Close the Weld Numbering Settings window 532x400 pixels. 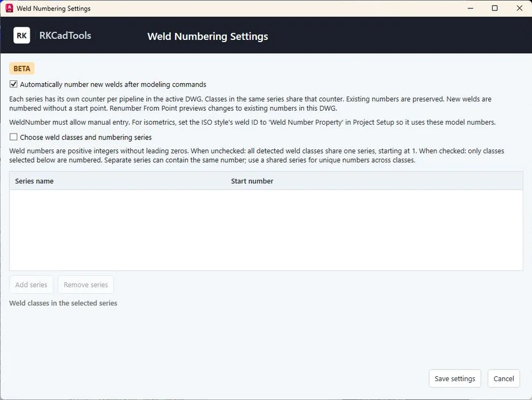pos(519,8)
